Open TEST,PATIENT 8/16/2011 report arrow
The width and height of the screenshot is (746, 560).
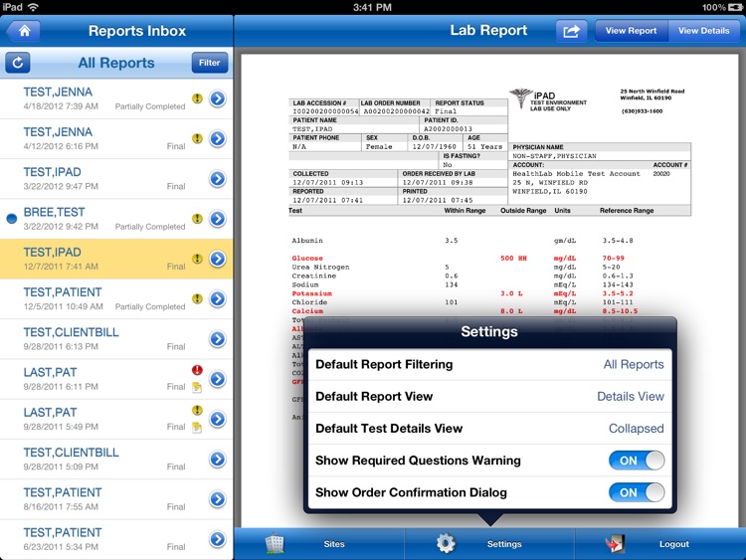[218, 498]
